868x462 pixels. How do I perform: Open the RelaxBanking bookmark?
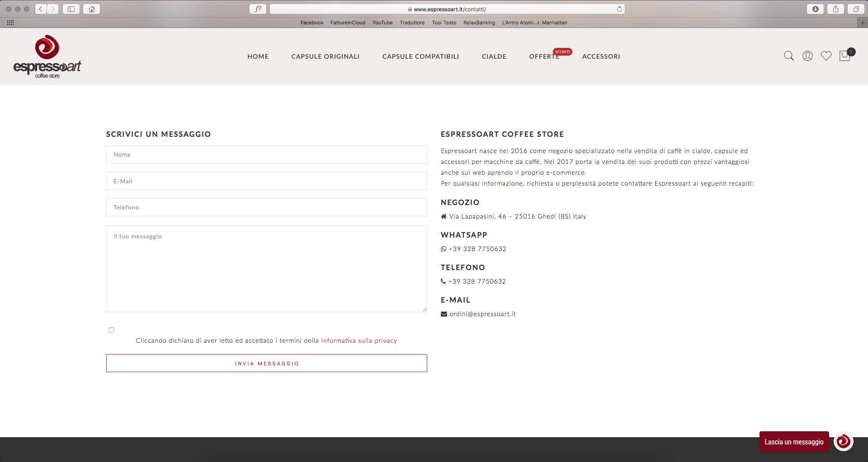coord(479,23)
